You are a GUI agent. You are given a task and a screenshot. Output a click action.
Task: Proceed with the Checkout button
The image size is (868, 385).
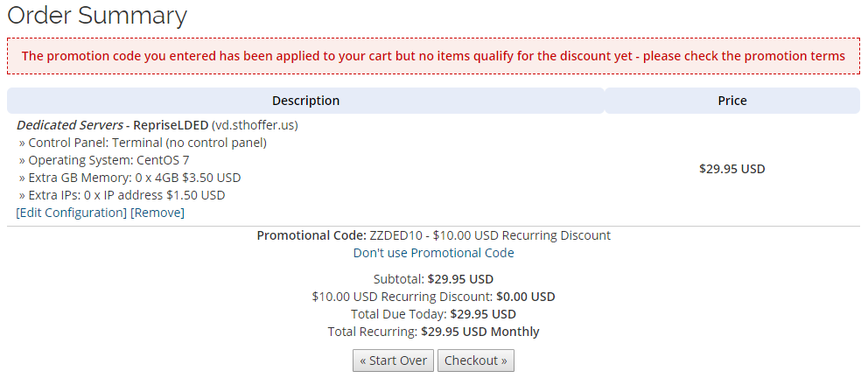pos(476,360)
